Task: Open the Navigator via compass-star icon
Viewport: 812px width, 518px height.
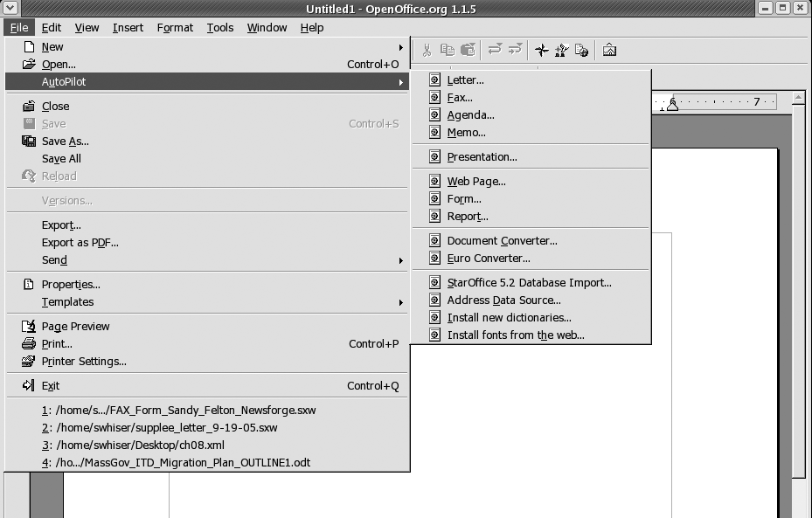Action: [542, 50]
